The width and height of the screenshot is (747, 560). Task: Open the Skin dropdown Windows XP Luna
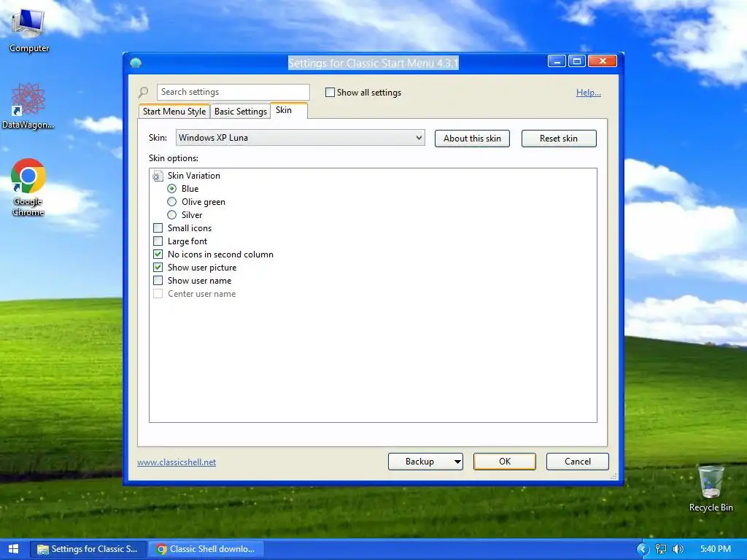click(x=300, y=138)
